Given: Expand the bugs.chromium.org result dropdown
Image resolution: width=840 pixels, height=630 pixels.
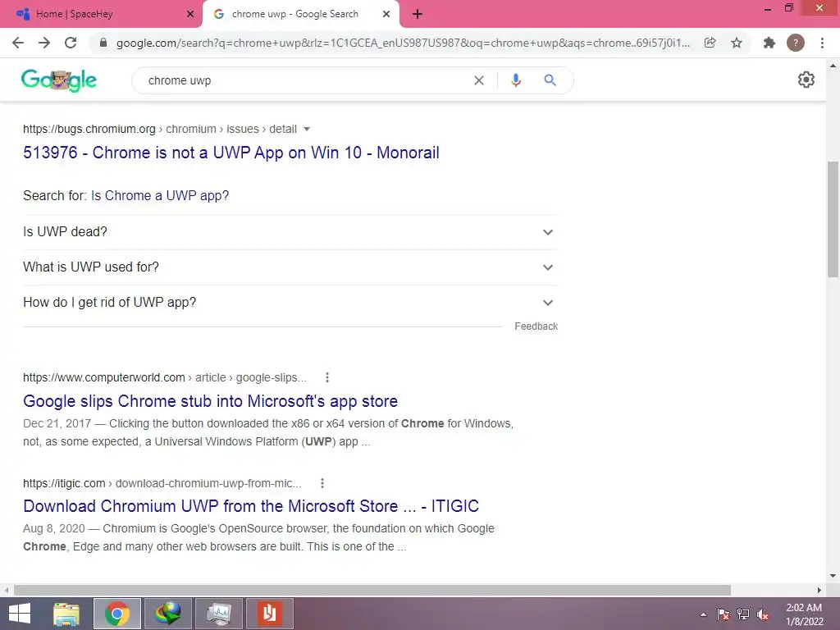Looking at the screenshot, I should [307, 129].
